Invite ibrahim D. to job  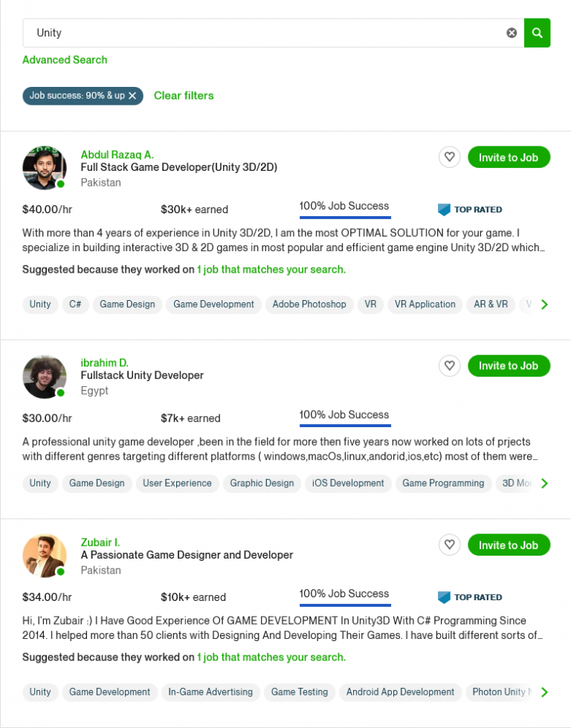click(x=509, y=365)
